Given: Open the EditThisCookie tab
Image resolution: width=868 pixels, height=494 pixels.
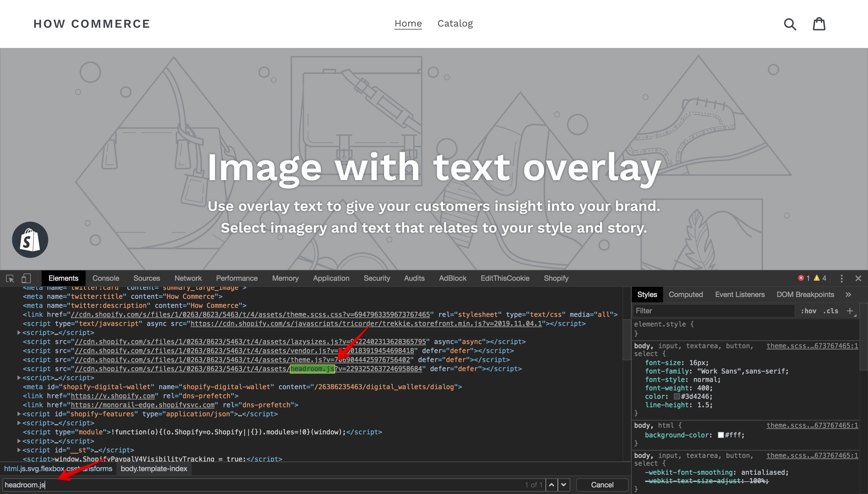Looking at the screenshot, I should 505,278.
